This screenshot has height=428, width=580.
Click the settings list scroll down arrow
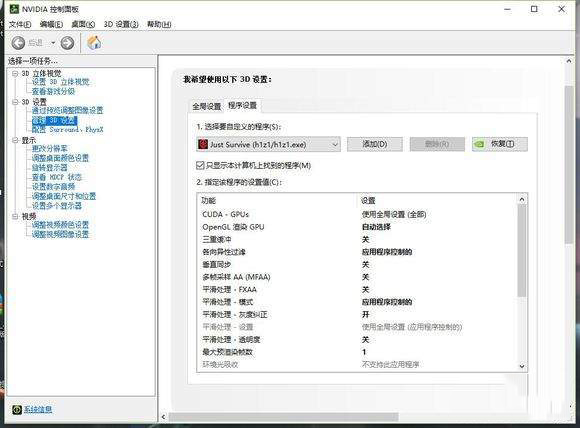[522, 366]
